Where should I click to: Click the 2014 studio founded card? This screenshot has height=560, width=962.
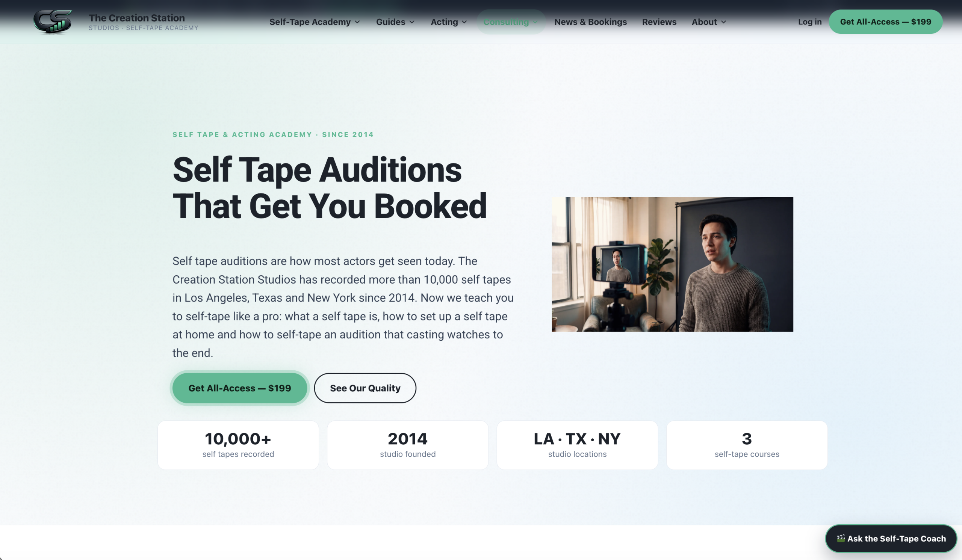[x=408, y=445]
